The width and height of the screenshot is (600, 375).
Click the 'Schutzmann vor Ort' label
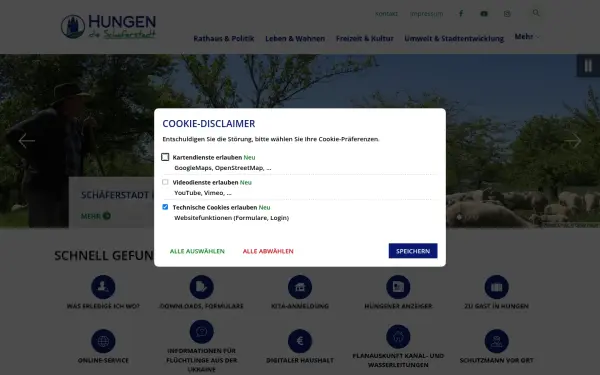(x=496, y=360)
